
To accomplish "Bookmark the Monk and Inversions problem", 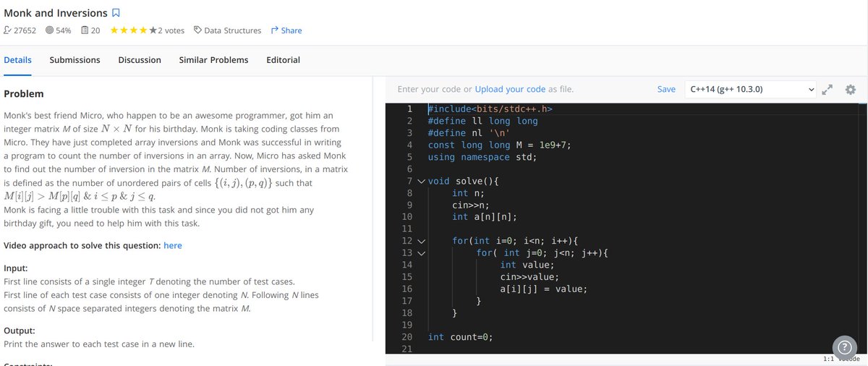I will pos(116,13).
